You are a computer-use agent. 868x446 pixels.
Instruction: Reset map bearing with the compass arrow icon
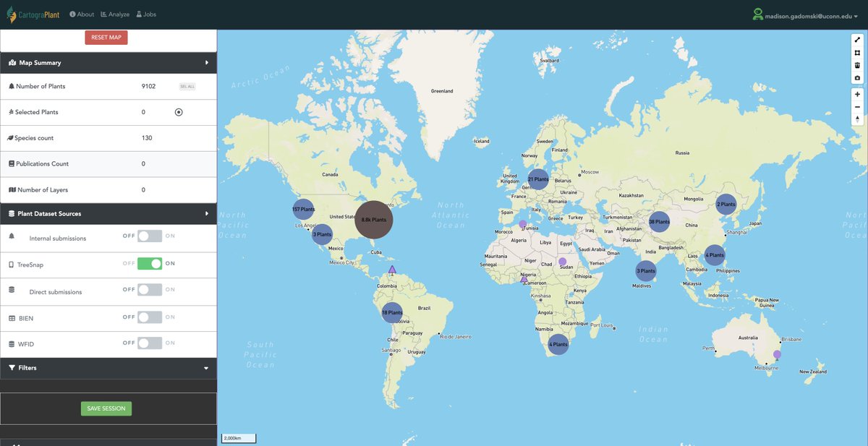pos(857,119)
